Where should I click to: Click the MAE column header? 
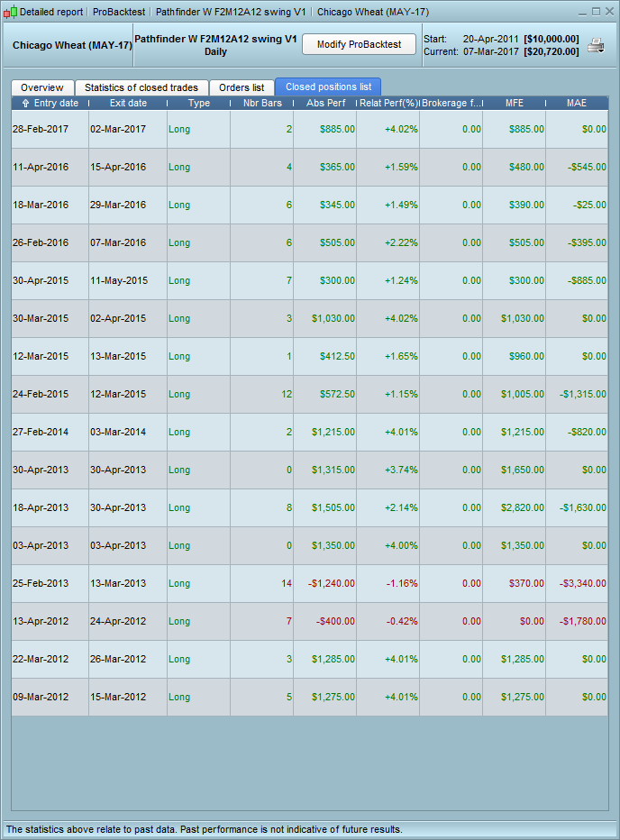click(577, 104)
